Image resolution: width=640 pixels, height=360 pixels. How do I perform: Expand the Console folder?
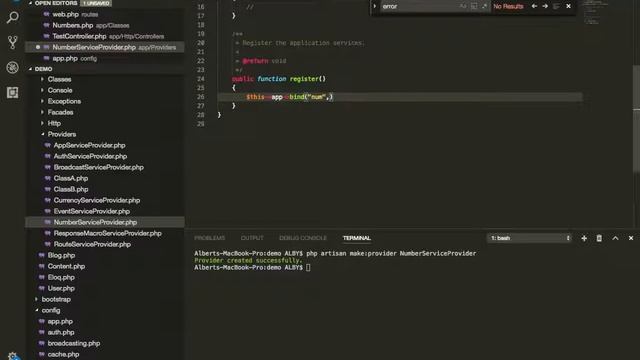tap(60, 90)
